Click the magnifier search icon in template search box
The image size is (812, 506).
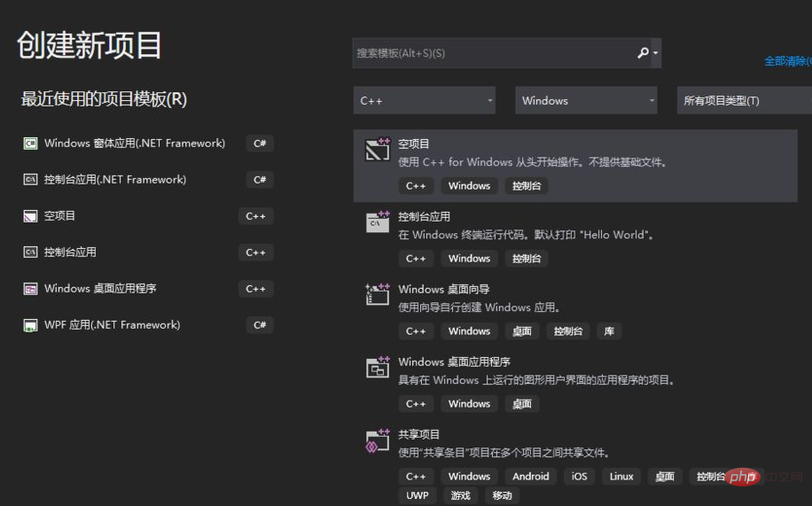643,53
